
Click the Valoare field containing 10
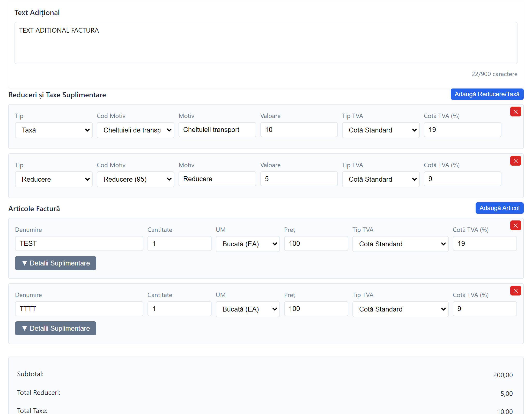(x=299, y=130)
